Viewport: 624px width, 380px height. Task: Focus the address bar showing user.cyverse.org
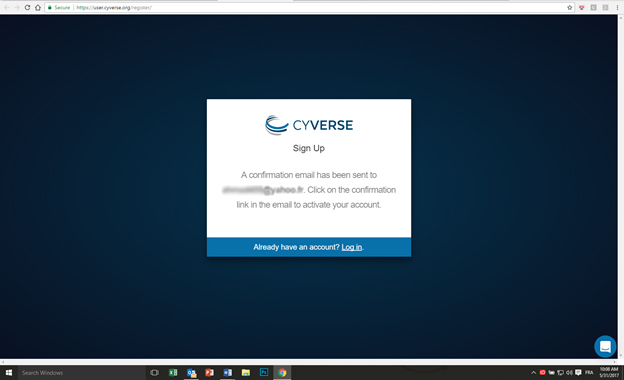point(310,8)
